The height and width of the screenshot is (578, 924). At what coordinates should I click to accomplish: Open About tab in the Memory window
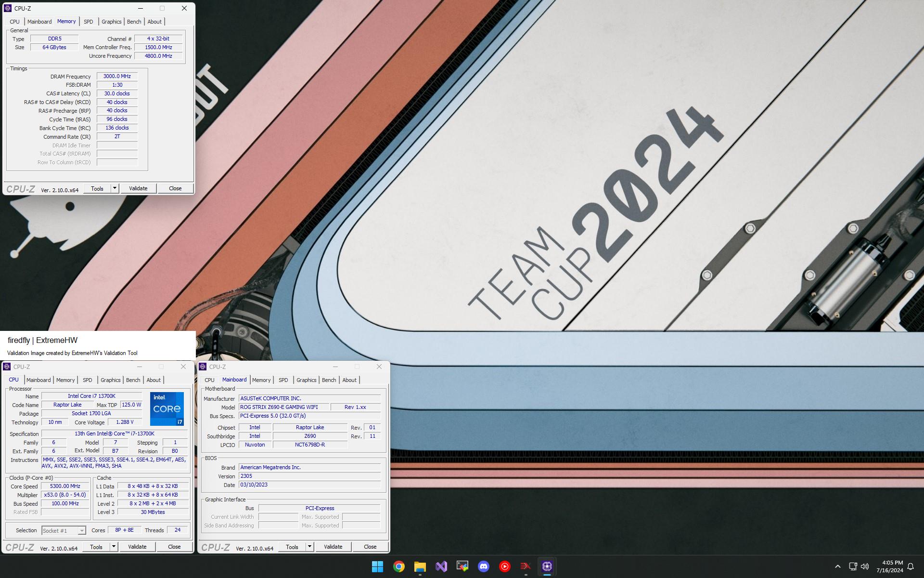(154, 22)
